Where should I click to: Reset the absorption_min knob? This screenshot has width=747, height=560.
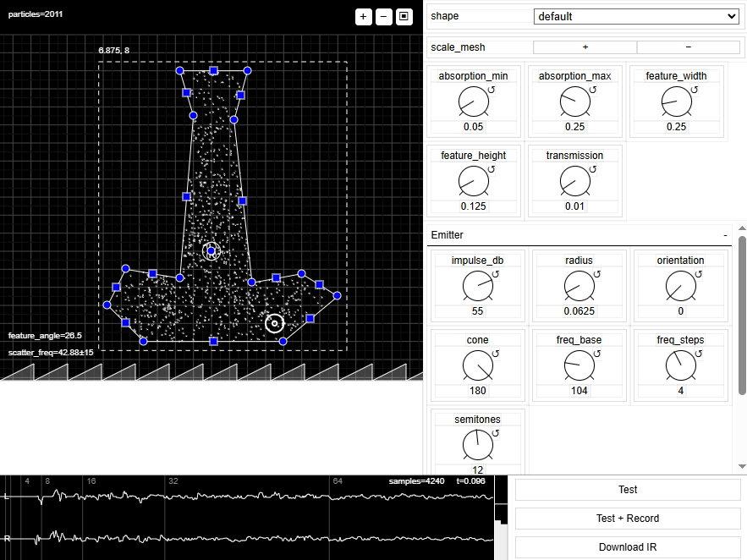492,89
